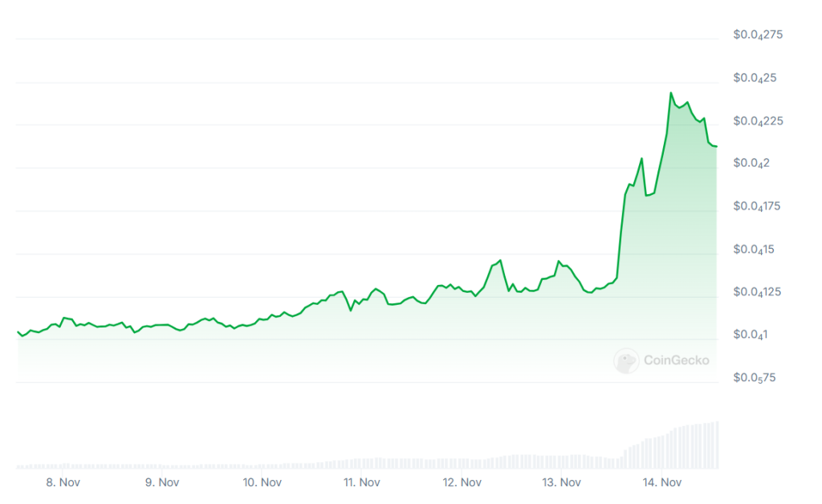Screen dimensions: 822x504
Task: Select the 8. Nov date label
Action: click(63, 482)
